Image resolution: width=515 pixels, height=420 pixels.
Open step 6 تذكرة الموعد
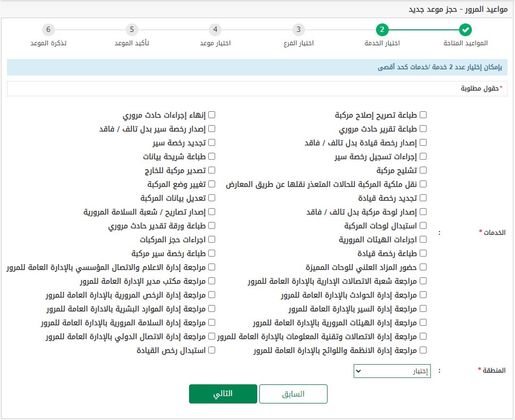point(48,30)
